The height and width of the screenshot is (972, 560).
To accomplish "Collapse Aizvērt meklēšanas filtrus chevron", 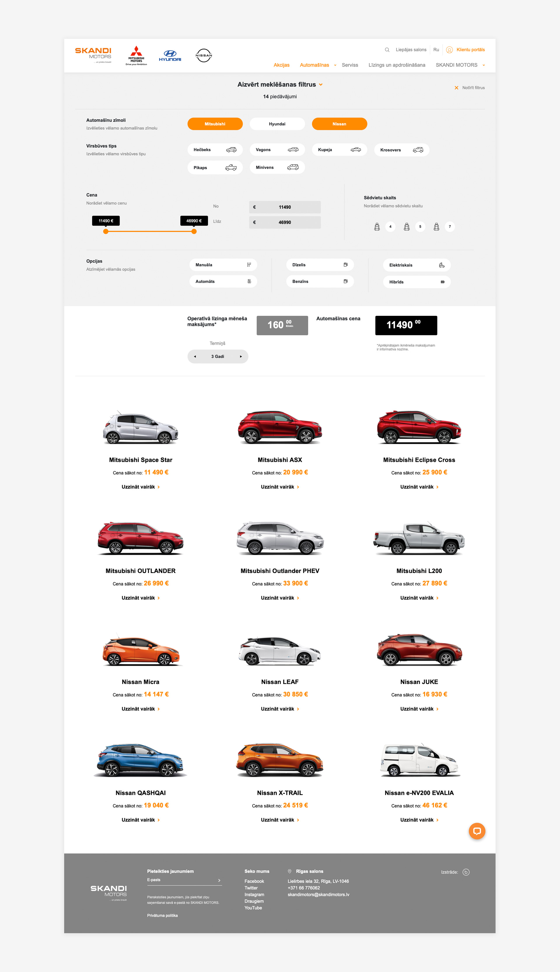I will 321,85.
